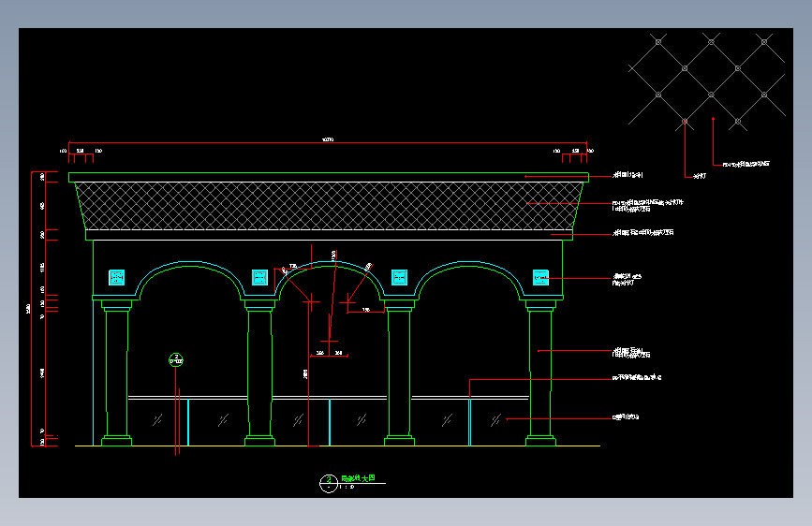Pick the crosshatched lattice band across the facade
The height and width of the screenshot is (526, 812).
pos(329,206)
